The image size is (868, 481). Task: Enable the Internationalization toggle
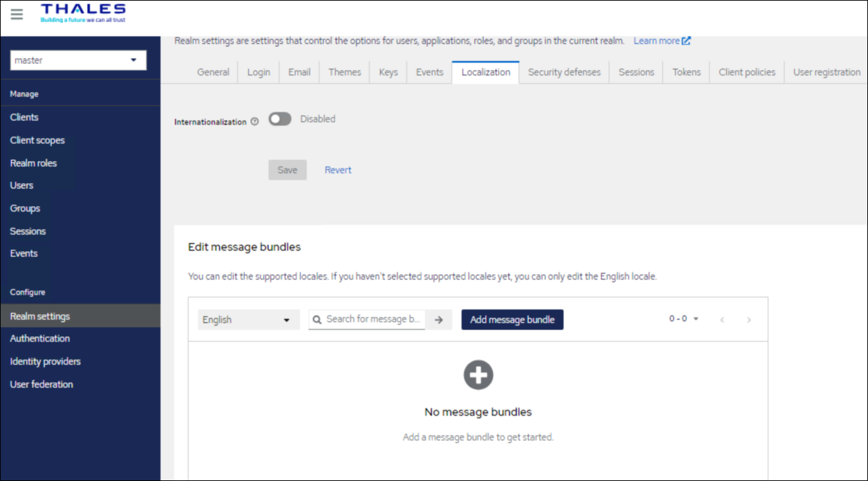(x=280, y=119)
